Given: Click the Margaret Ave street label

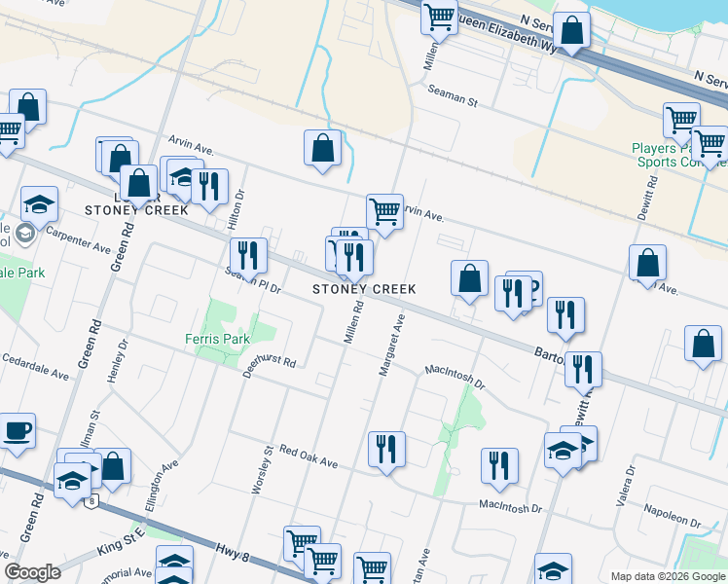Looking at the screenshot, I should coord(391,345).
